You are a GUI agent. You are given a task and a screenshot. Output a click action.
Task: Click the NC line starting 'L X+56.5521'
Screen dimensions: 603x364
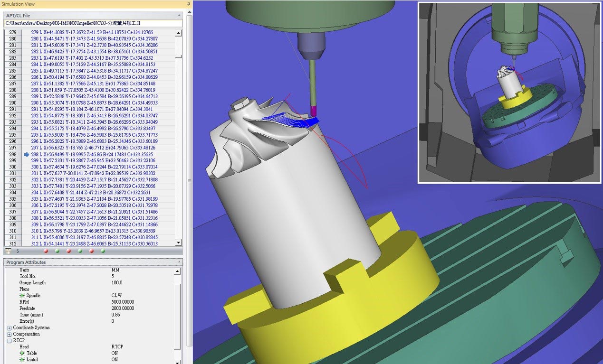94,218
